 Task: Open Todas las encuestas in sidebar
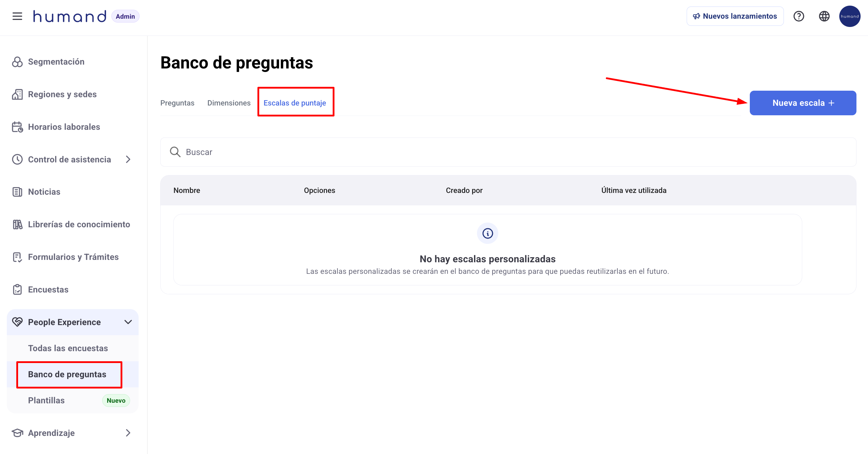[x=68, y=348]
